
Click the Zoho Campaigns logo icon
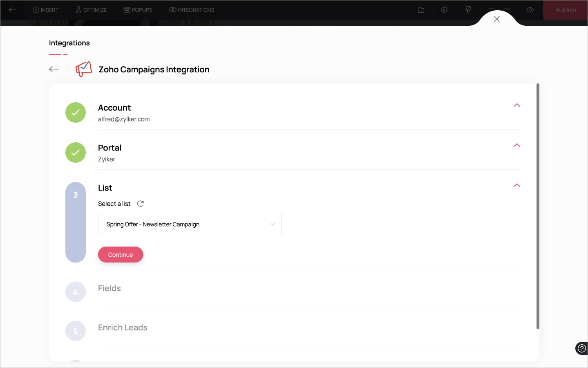pyautogui.click(x=84, y=69)
